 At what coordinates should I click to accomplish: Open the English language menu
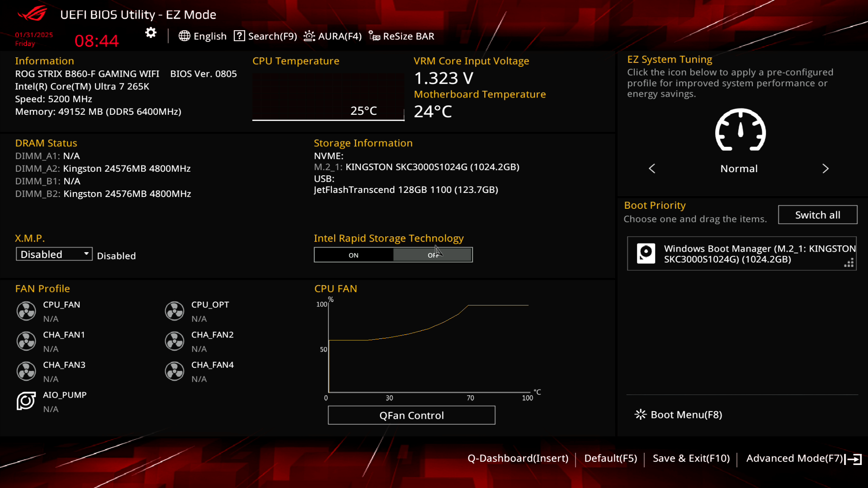203,36
